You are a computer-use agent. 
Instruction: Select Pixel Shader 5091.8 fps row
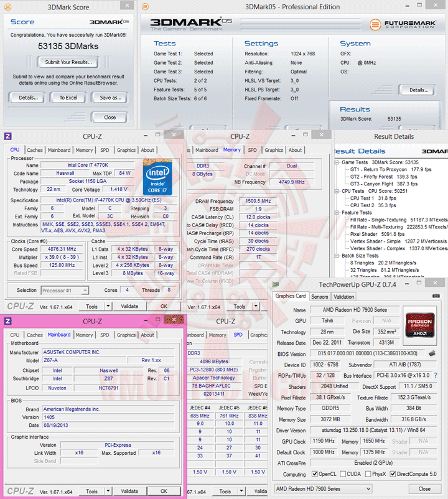tap(377, 234)
